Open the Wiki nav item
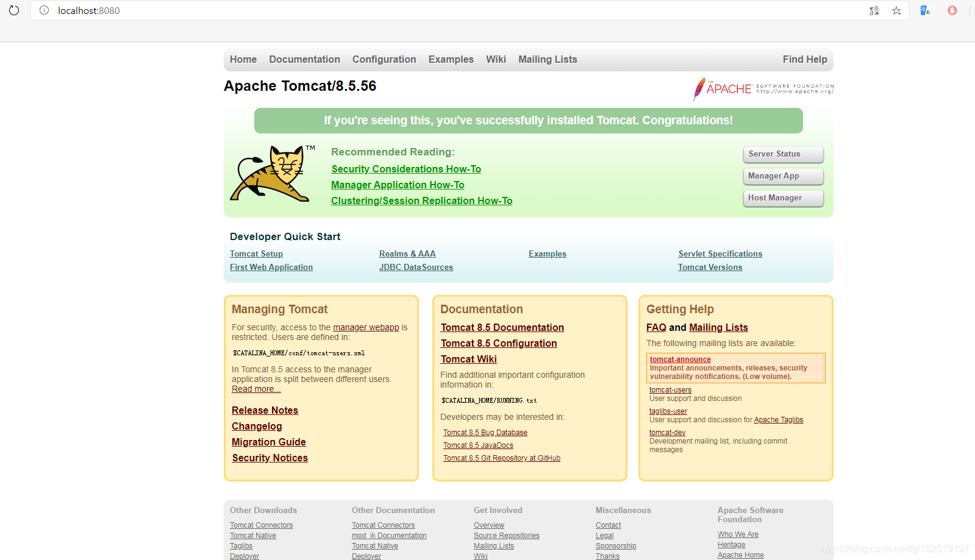This screenshot has width=975, height=560. coord(496,59)
